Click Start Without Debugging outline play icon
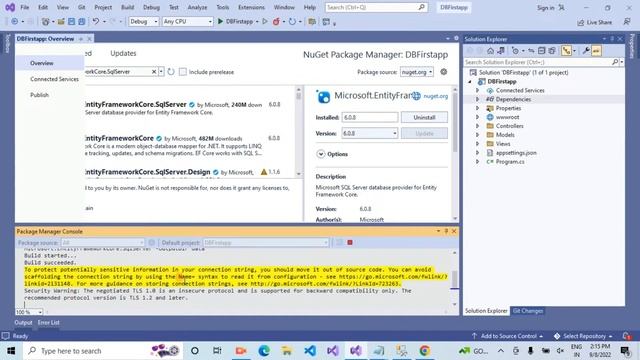This screenshot has height=360, width=640. pos(265,22)
